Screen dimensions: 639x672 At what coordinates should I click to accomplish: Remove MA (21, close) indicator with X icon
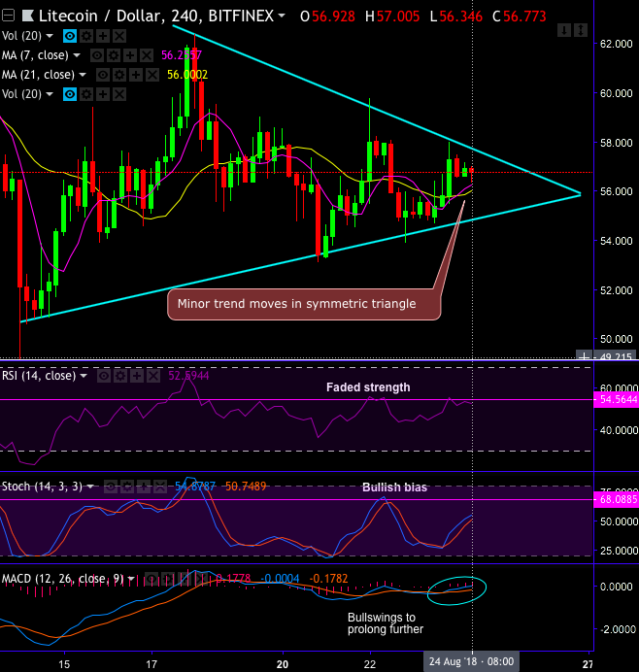click(152, 75)
